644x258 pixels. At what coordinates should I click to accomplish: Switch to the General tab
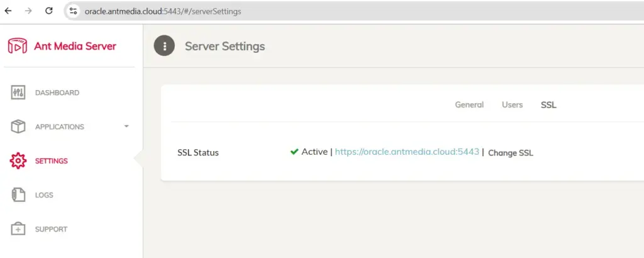click(x=469, y=104)
